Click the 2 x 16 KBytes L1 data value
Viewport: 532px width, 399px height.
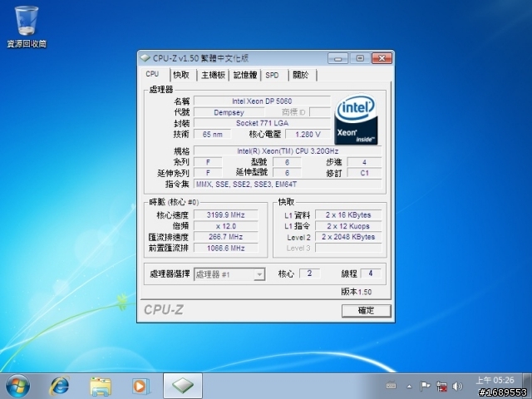coord(348,214)
